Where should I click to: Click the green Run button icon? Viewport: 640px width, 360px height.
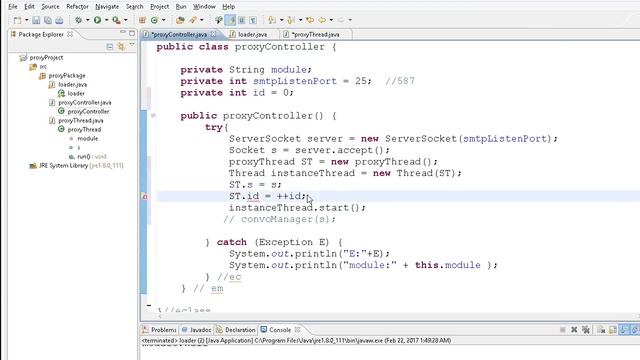(98, 20)
